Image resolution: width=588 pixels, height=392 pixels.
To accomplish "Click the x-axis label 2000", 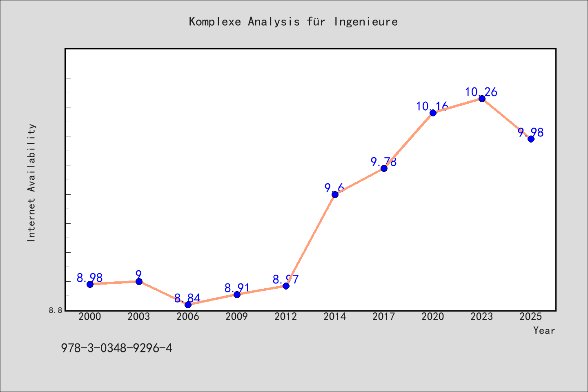I will [90, 316].
